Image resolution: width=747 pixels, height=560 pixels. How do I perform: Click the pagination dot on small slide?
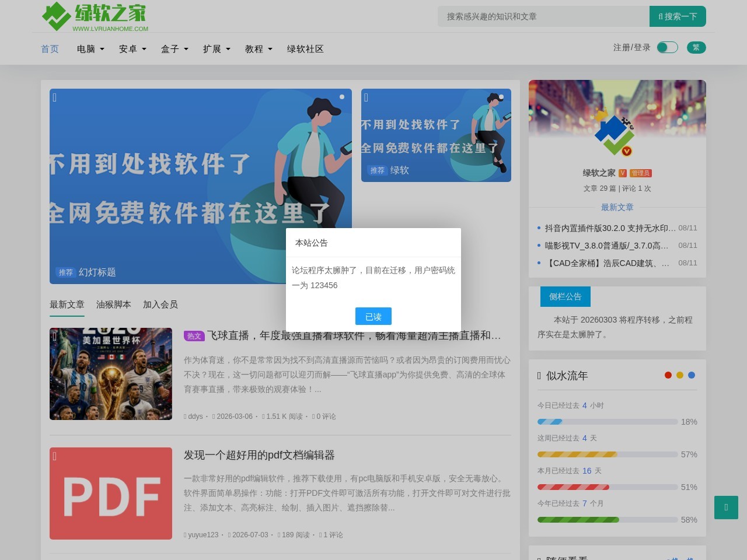coord(501,97)
